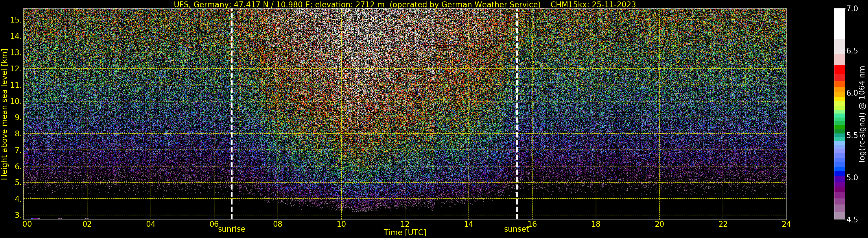Click the white segment of the colorbar

click(x=839, y=24)
